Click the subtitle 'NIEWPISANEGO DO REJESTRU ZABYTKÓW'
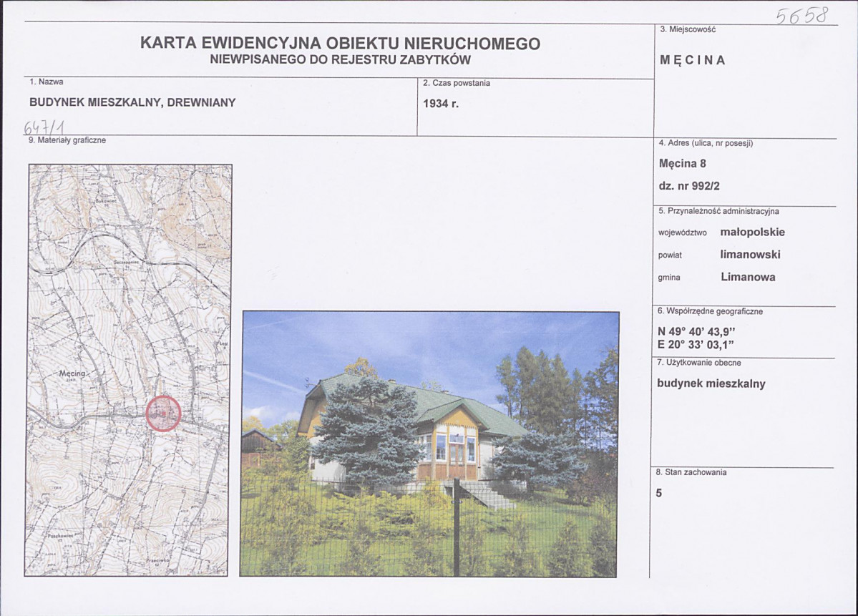This screenshot has height=616, width=858. 341,60
